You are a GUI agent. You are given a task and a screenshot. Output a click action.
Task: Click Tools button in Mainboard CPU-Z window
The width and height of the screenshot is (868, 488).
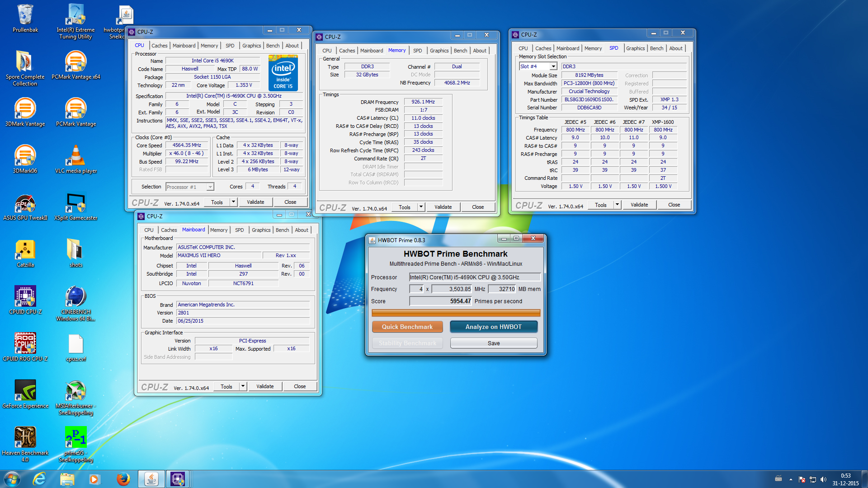coord(226,386)
